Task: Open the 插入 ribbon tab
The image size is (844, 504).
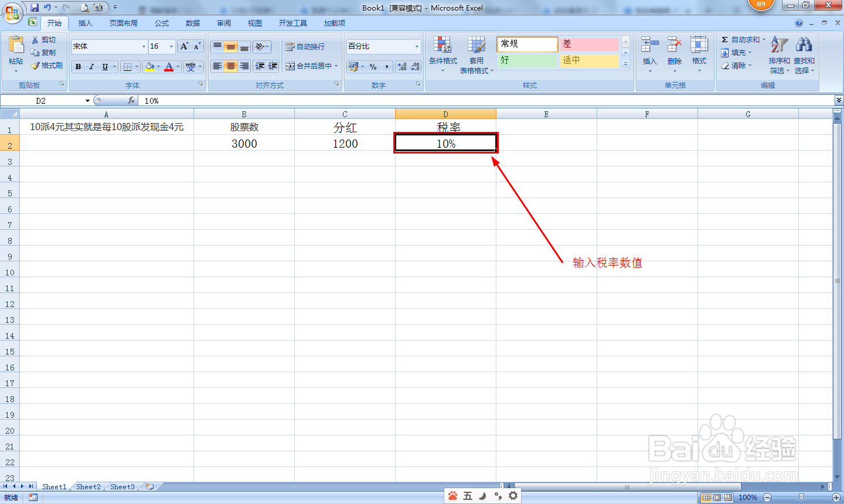Action: [x=86, y=23]
